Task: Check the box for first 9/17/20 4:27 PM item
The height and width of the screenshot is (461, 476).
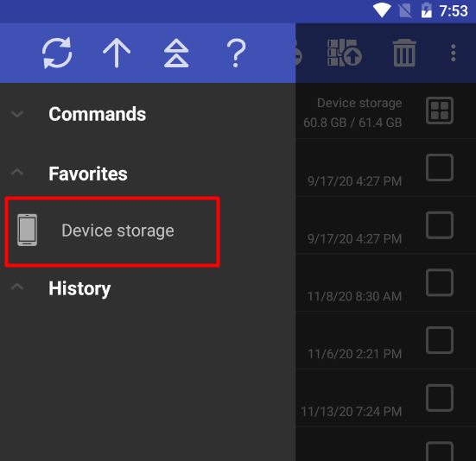Action: pos(440,167)
